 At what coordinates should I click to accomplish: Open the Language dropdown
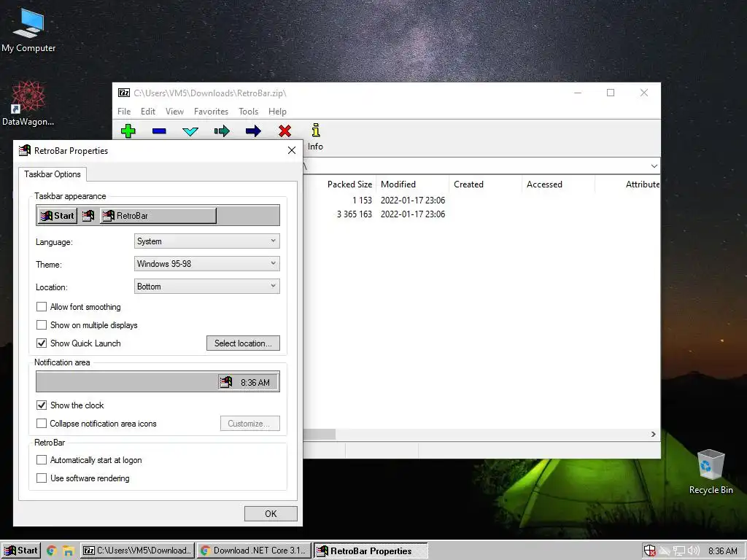click(x=206, y=241)
